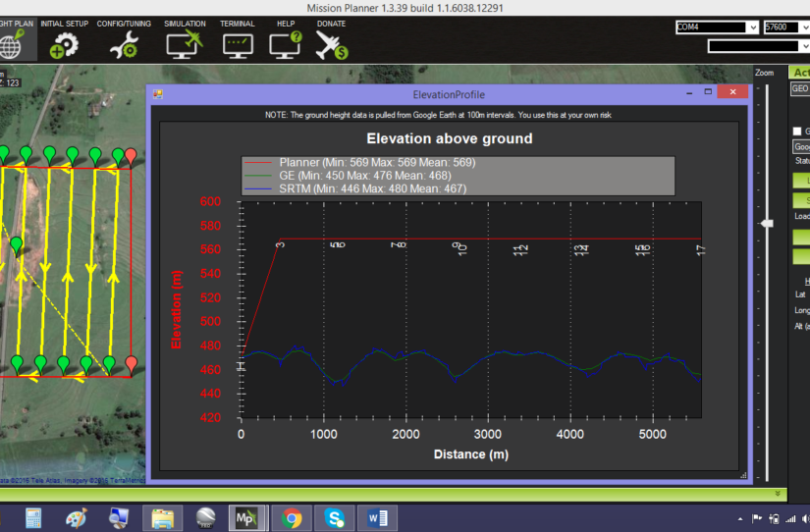Click the Zoom label above the slider
The image size is (810, 532).
click(765, 73)
